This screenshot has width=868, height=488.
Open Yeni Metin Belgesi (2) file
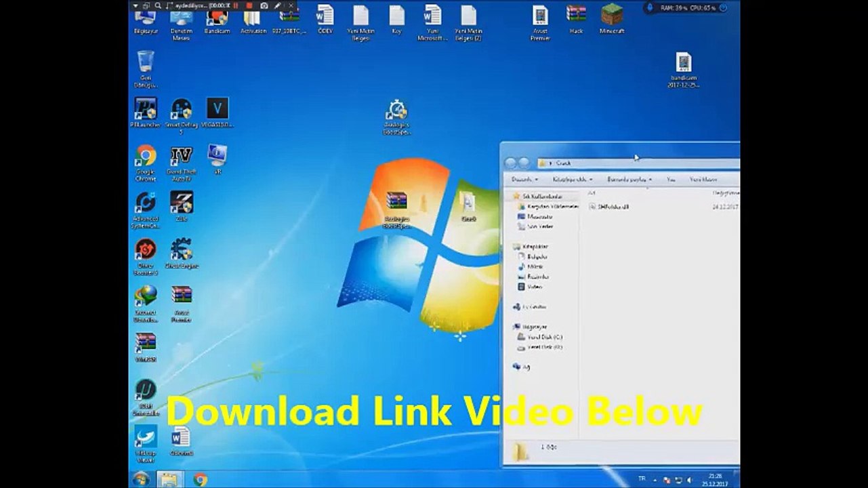[468, 22]
